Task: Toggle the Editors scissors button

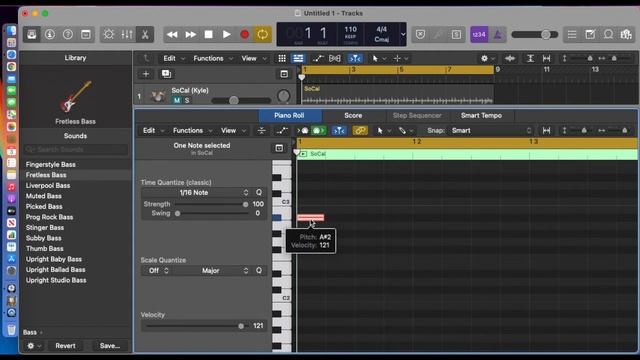Action: click(145, 35)
